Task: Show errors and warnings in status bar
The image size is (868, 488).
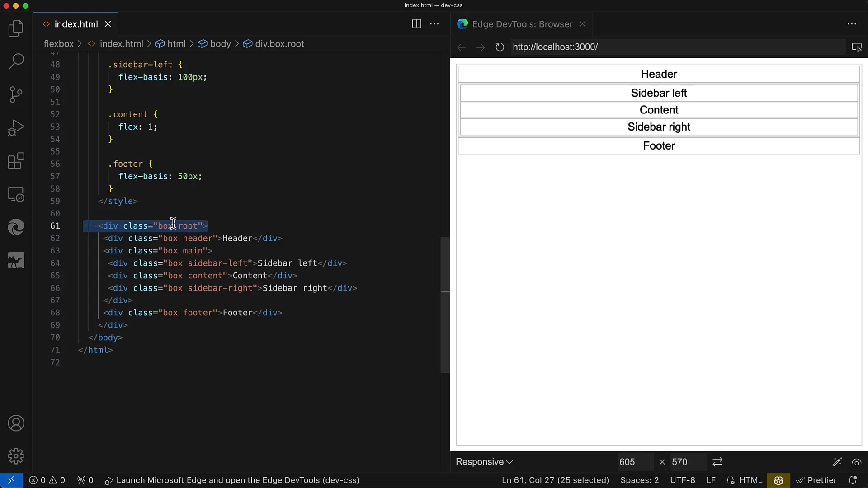Action: [47, 480]
